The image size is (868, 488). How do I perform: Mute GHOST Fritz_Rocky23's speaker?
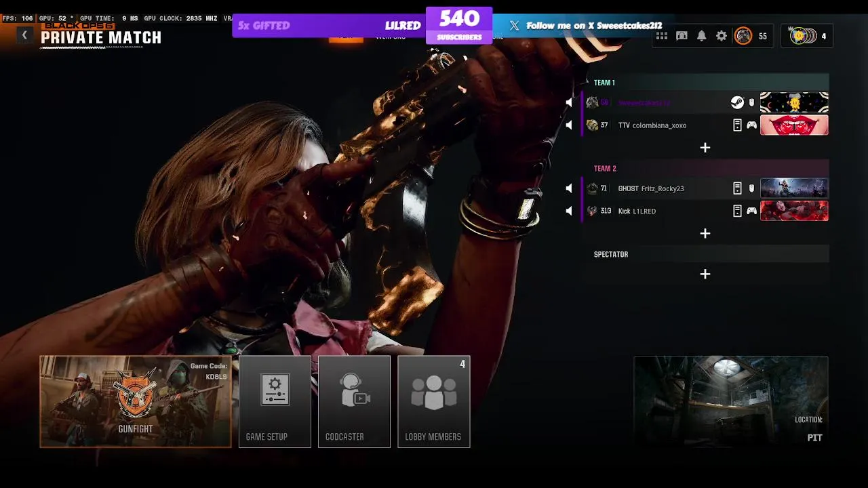point(570,188)
